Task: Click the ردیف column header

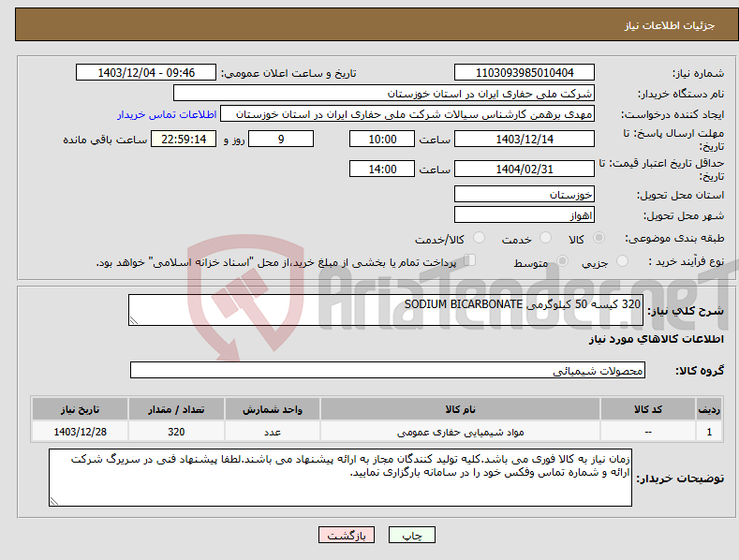Action: tap(709, 409)
